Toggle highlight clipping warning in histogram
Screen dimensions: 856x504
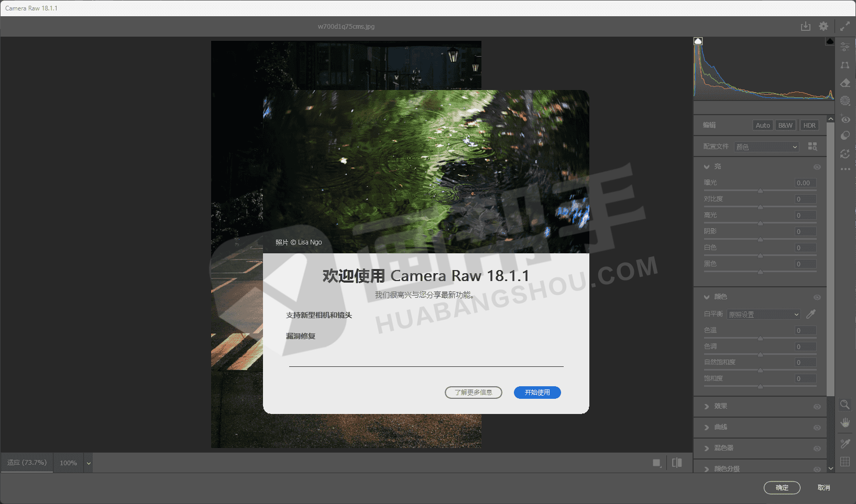pos(830,41)
